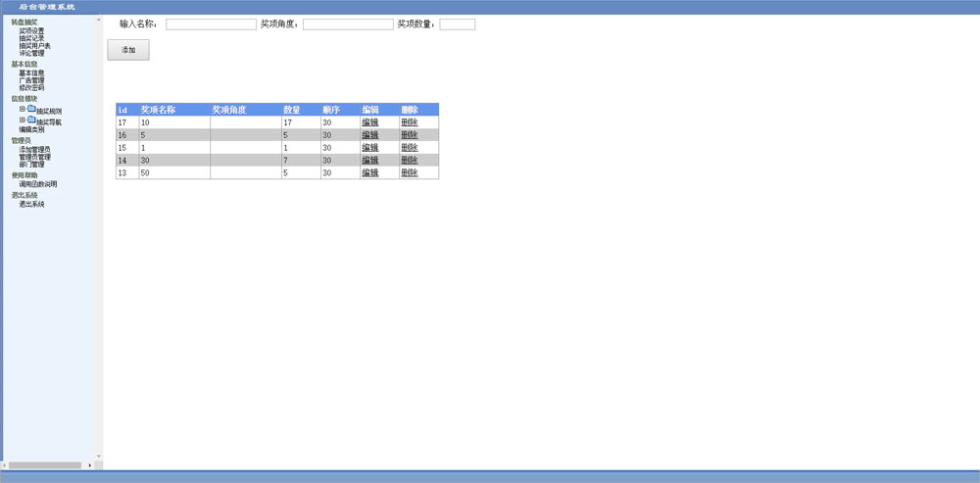The width and height of the screenshot is (980, 483).
Task: Open 评论管理 from sidebar
Action: pyautogui.click(x=31, y=54)
